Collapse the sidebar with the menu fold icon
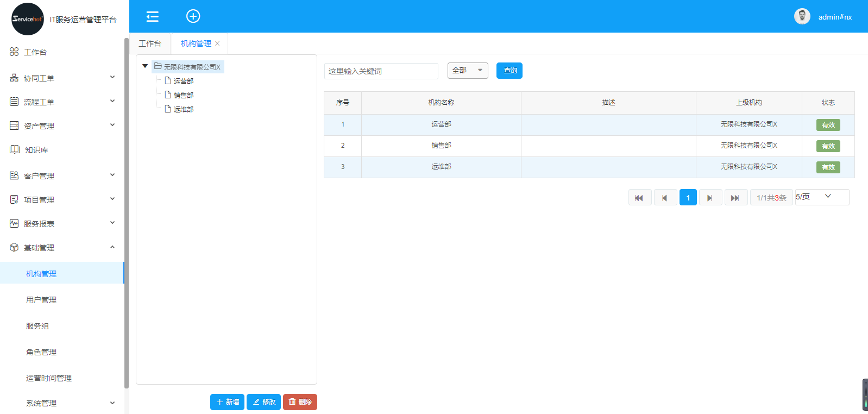868x414 pixels. pos(152,16)
